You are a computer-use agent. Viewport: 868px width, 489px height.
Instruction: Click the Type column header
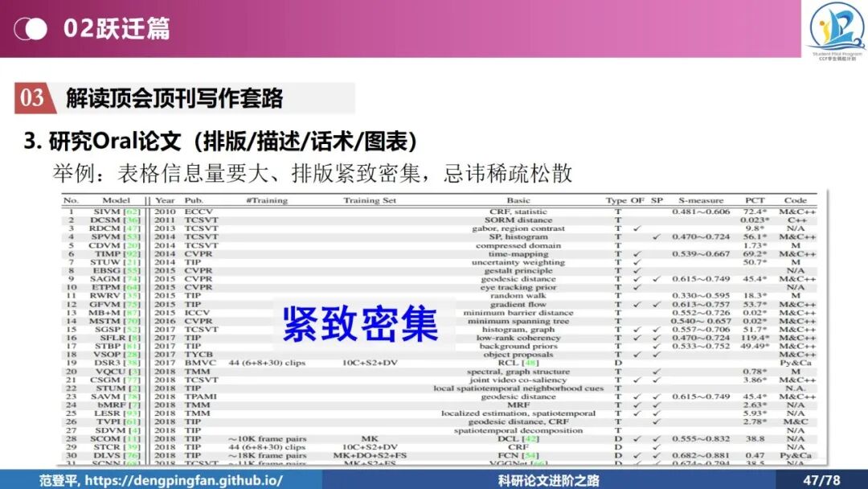click(616, 200)
